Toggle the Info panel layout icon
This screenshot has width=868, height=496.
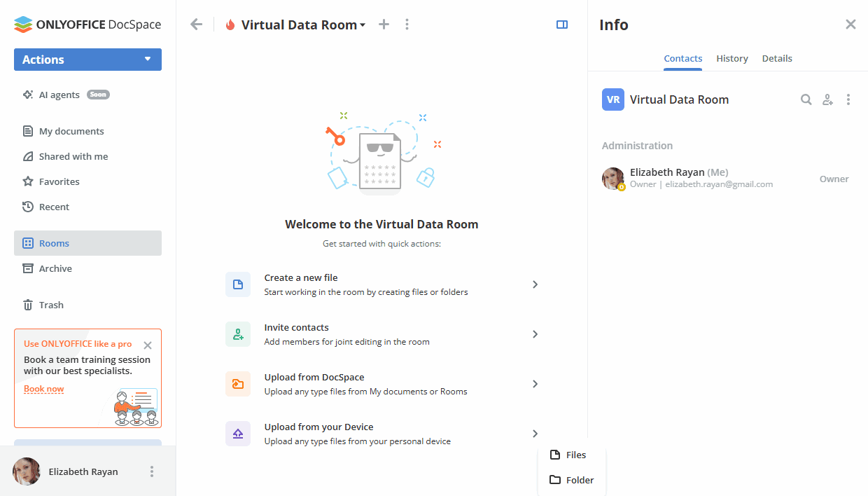(561, 24)
